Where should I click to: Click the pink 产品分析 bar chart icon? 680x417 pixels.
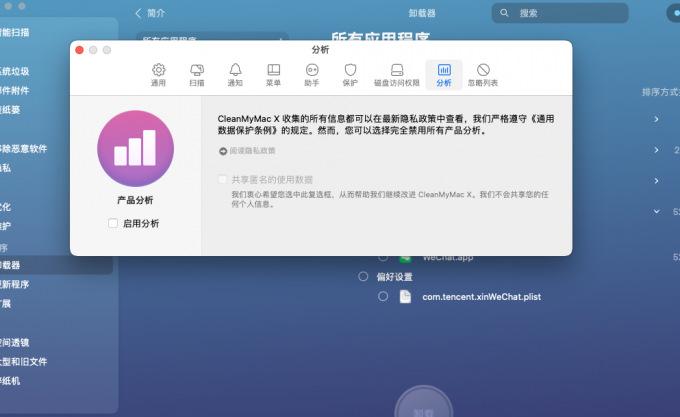(x=135, y=149)
